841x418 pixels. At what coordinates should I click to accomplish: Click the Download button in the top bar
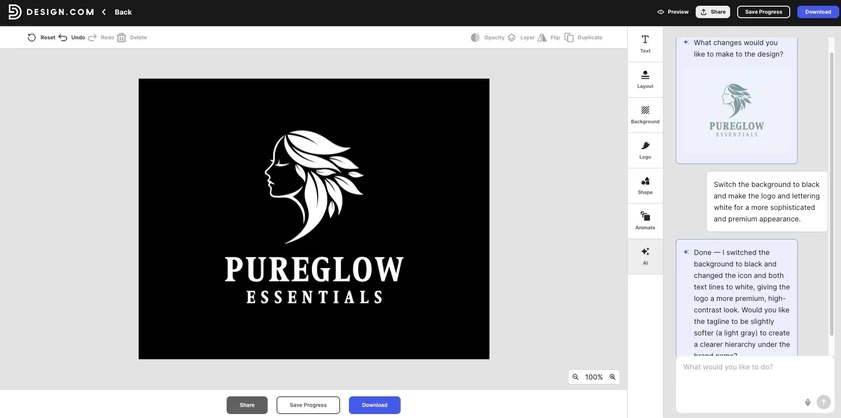[x=818, y=12]
